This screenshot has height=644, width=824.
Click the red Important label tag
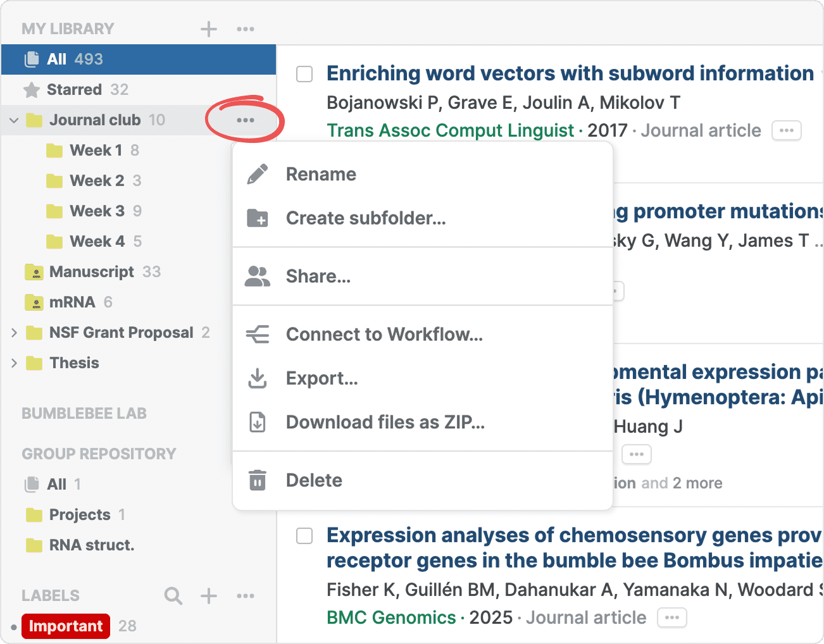point(66,626)
